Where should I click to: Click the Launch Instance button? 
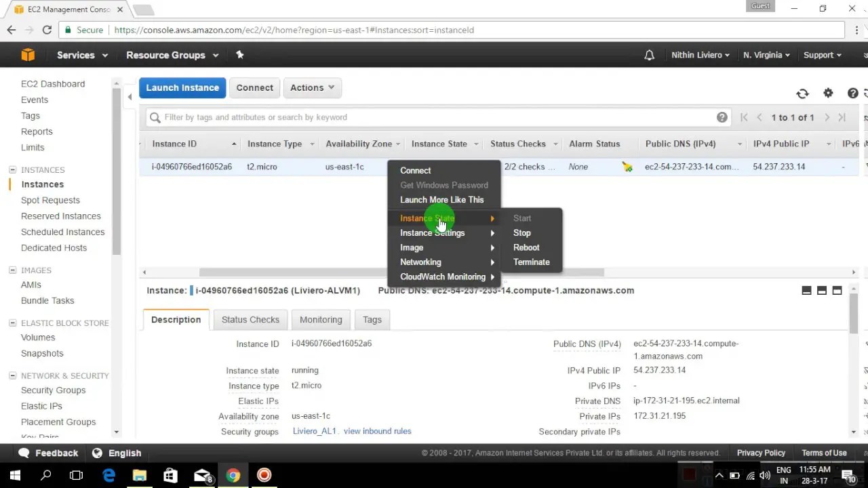coord(182,87)
